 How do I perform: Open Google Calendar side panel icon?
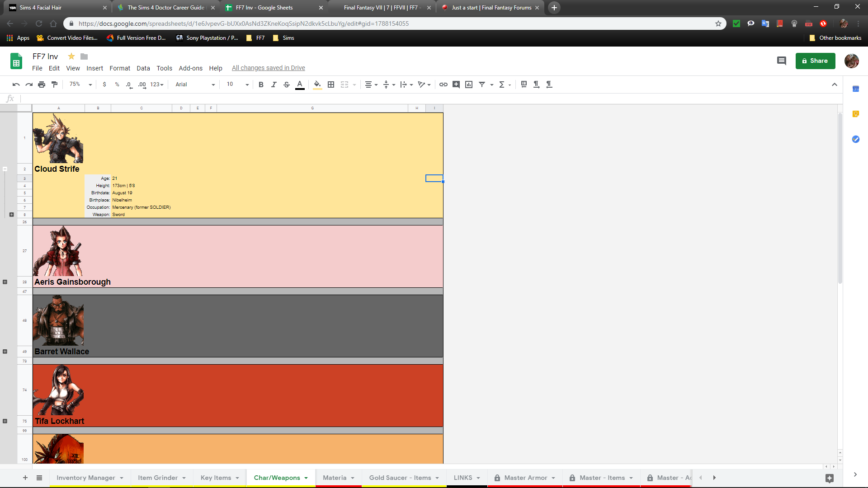(x=856, y=89)
